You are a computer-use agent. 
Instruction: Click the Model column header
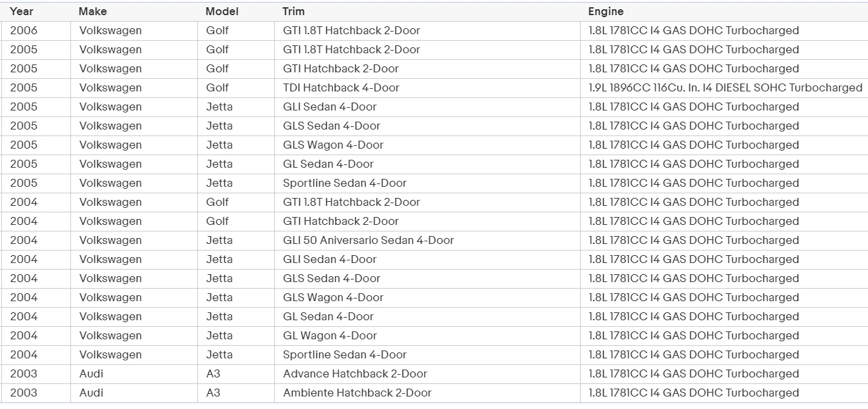point(222,11)
